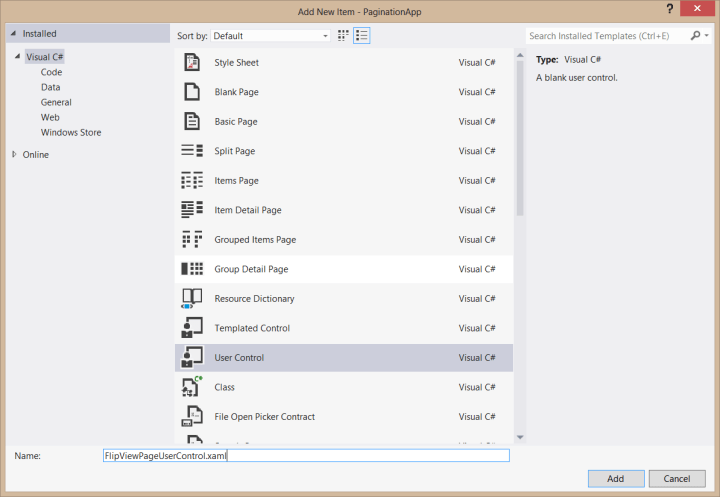This screenshot has width=720, height=497.
Task: Choose the Class template icon
Action: (192, 387)
